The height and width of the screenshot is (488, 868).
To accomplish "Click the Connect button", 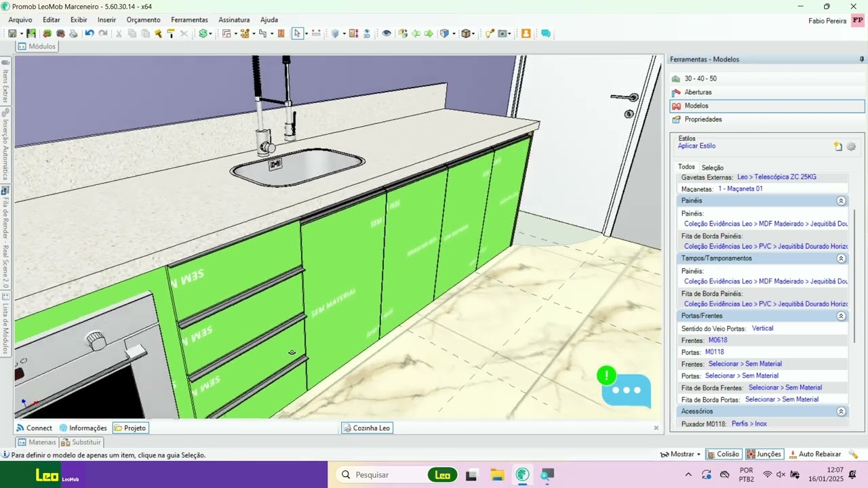I will pyautogui.click(x=34, y=428).
